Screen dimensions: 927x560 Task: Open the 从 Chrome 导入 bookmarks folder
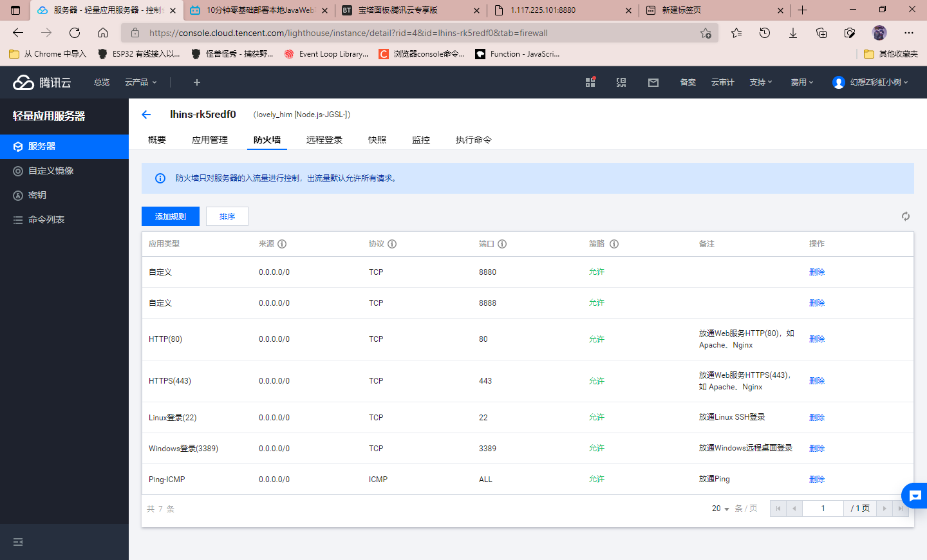point(48,54)
